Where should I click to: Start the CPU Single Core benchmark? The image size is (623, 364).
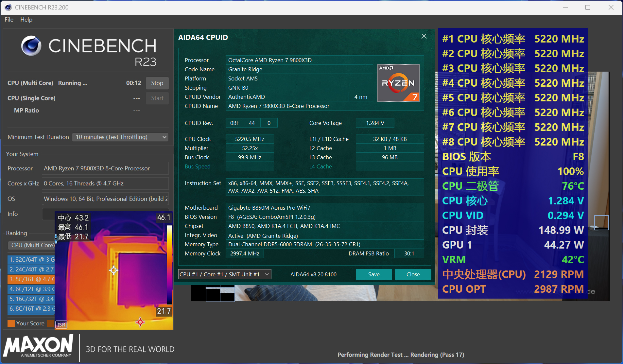pos(157,98)
